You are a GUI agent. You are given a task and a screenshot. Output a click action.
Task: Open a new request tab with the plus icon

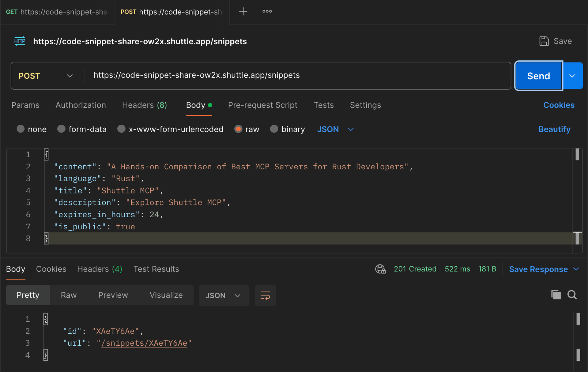tap(243, 11)
